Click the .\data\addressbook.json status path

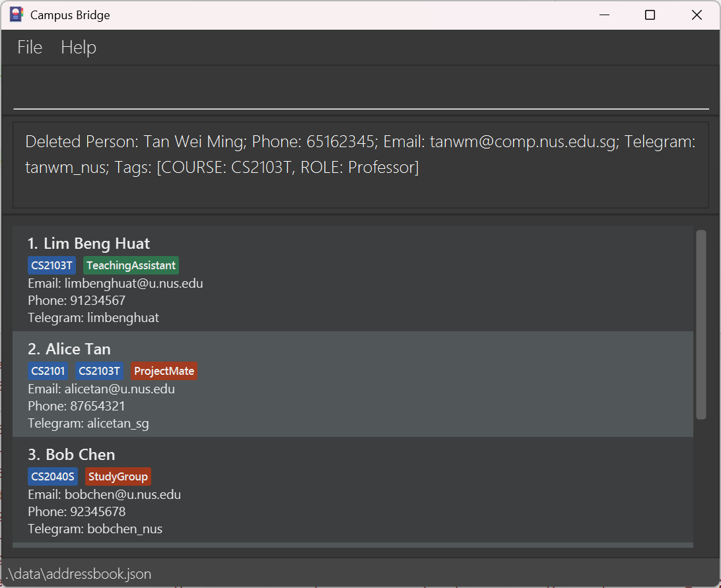[x=79, y=574]
